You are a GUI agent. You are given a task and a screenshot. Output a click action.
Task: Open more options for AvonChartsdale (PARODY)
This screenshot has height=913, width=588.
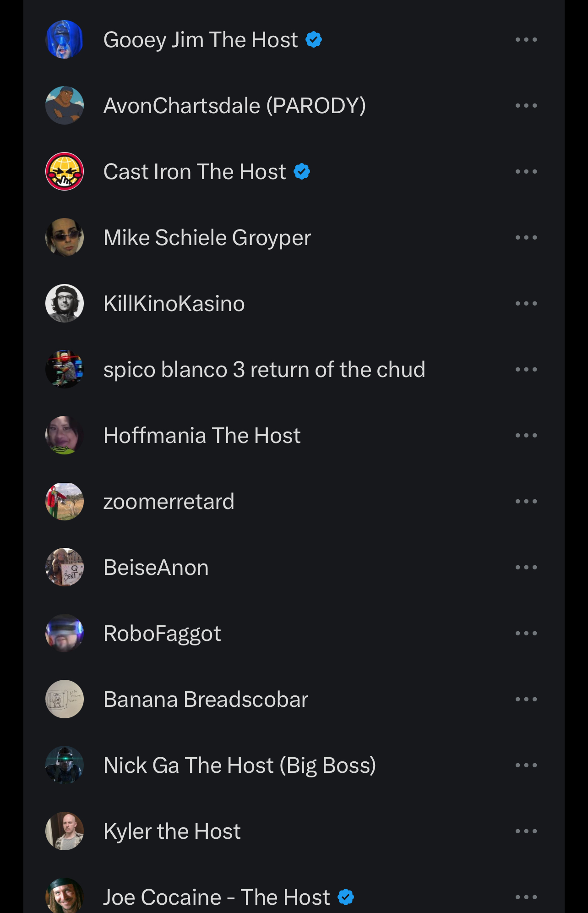tap(526, 106)
